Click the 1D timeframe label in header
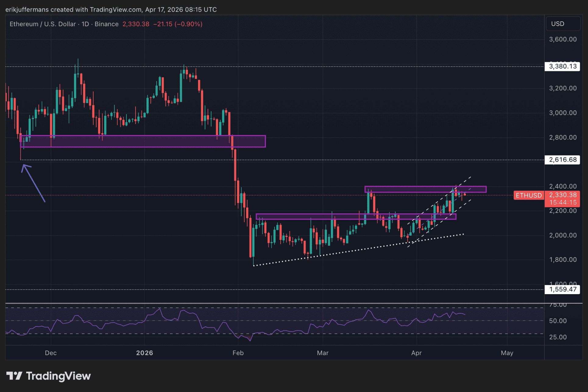588x392 pixels. (x=85, y=24)
